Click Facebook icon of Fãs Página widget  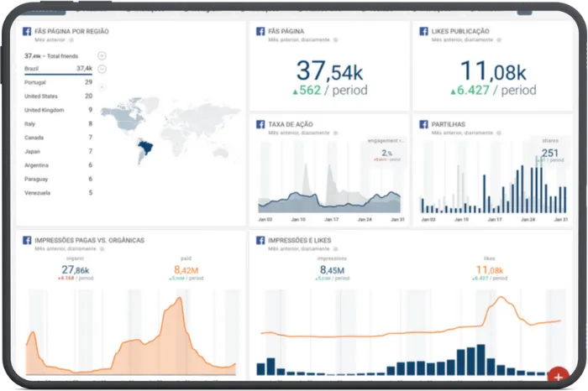(260, 31)
